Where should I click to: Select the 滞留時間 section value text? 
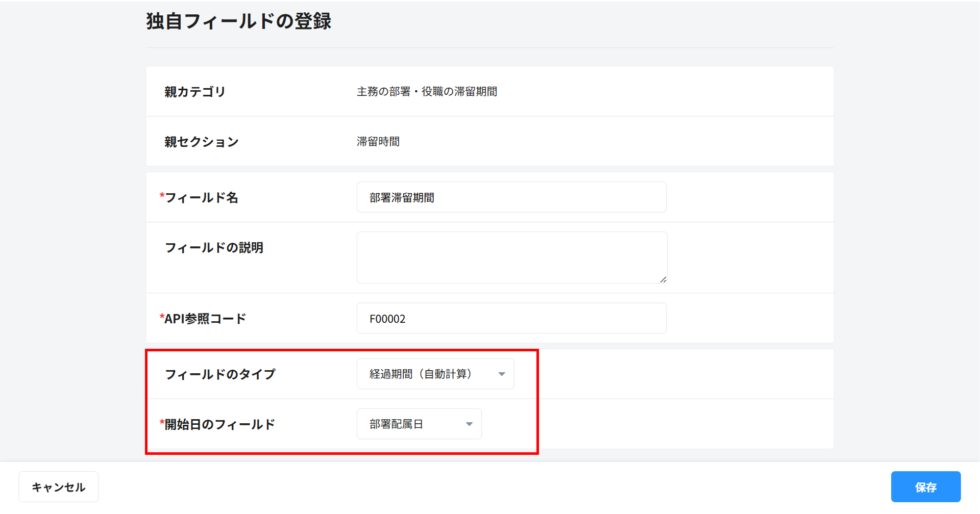pyautogui.click(x=378, y=142)
